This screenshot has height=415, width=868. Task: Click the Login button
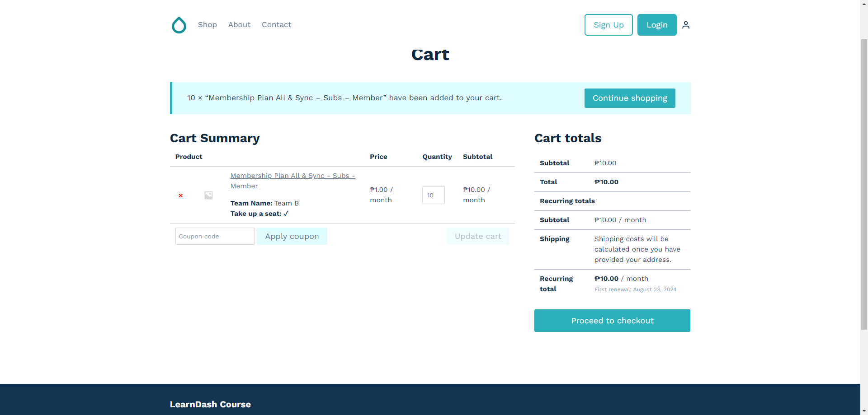coord(656,25)
